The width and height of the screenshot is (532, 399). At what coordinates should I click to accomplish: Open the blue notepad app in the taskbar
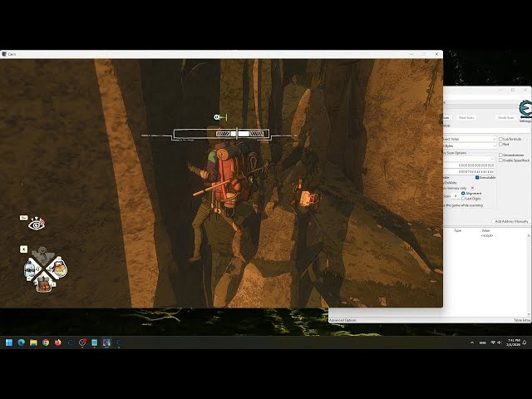pos(95,342)
